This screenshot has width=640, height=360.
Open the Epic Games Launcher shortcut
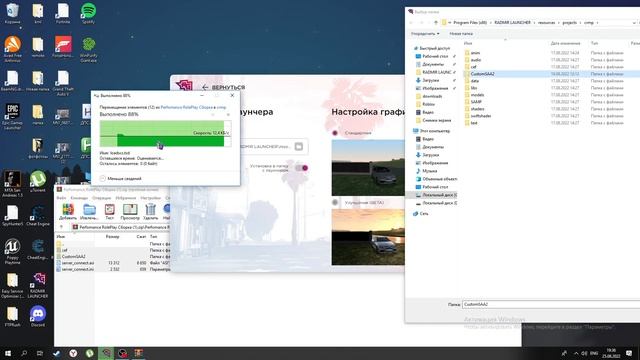(x=13, y=117)
